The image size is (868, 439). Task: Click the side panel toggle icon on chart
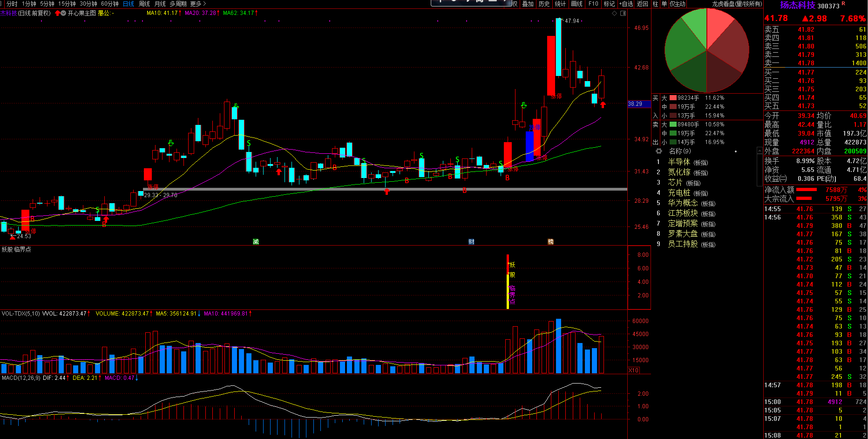pyautogui.click(x=623, y=13)
